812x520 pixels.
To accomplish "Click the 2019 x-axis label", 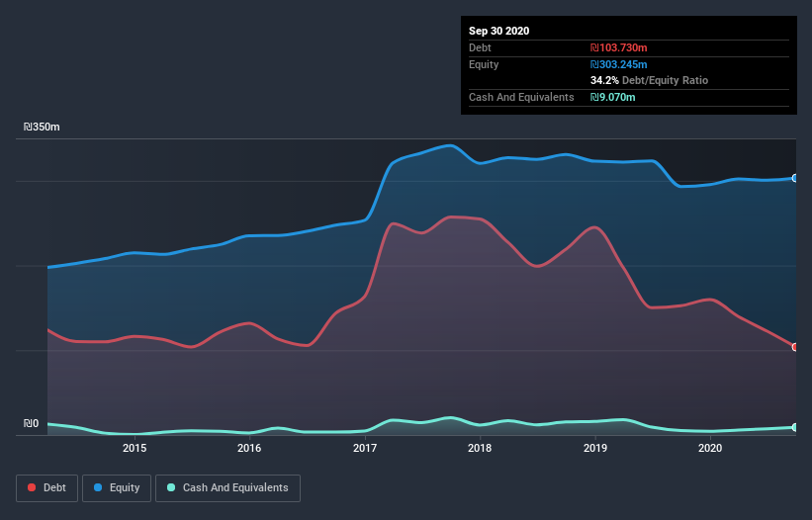I will (x=595, y=448).
